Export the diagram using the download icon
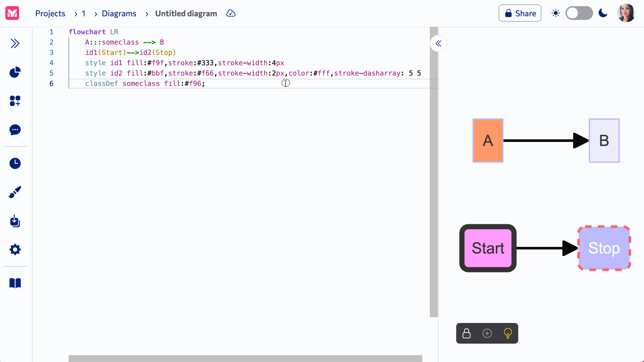The width and height of the screenshot is (644, 362). 15,221
